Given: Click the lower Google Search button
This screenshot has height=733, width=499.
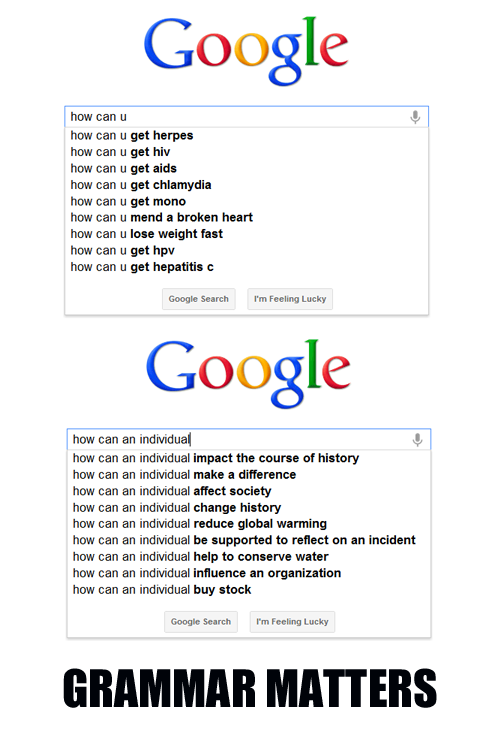Looking at the screenshot, I should point(201,622).
